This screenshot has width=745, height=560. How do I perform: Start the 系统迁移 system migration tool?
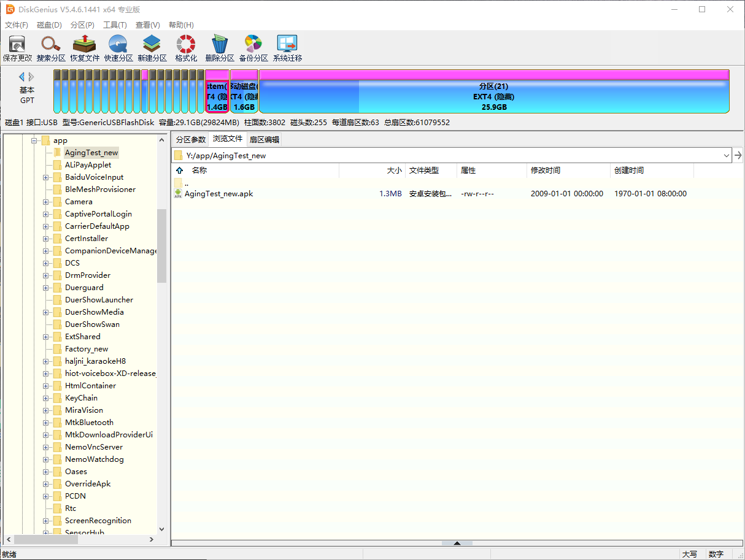[287, 48]
